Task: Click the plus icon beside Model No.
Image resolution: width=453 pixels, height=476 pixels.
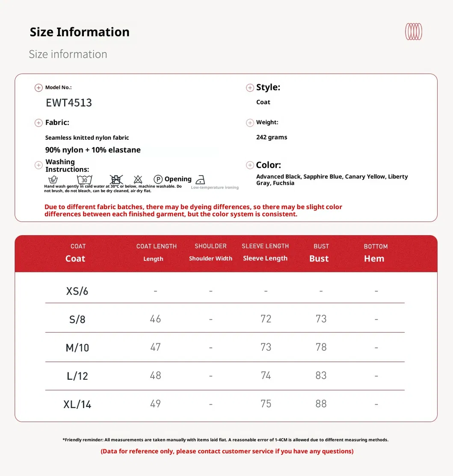Action: 38,88
